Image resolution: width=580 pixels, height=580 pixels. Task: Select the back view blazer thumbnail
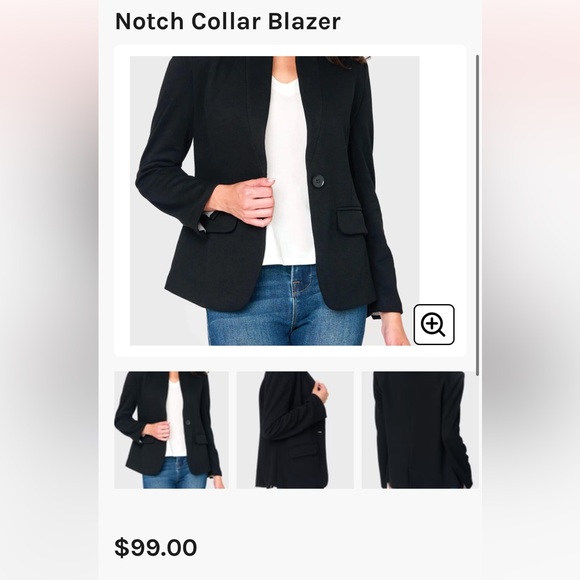point(420,430)
